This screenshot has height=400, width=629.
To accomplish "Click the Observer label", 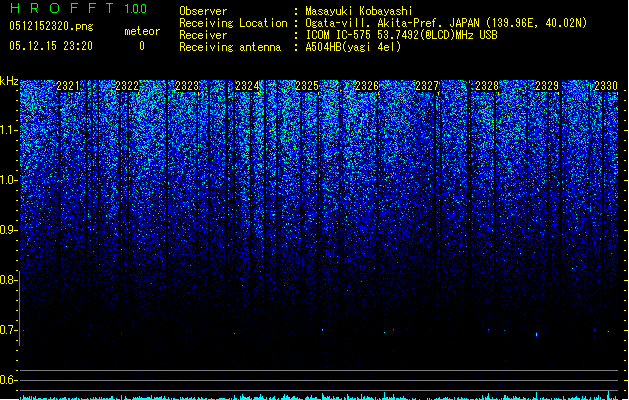I will (203, 11).
